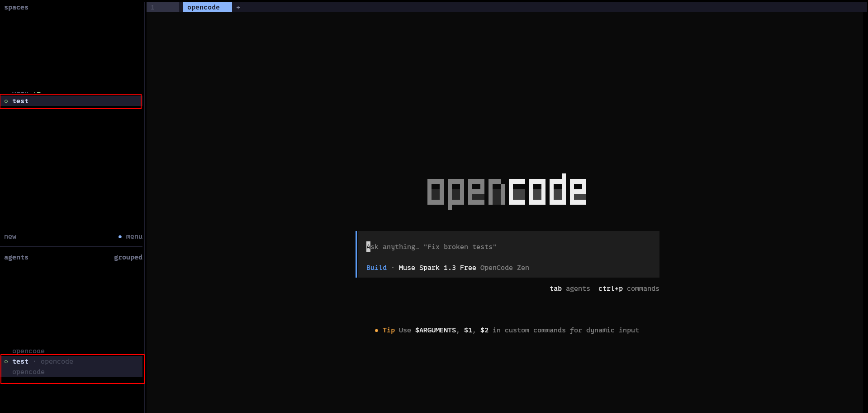Viewport: 868px width, 413px height.
Task: Toggle the grouped view for agents
Action: [128, 257]
